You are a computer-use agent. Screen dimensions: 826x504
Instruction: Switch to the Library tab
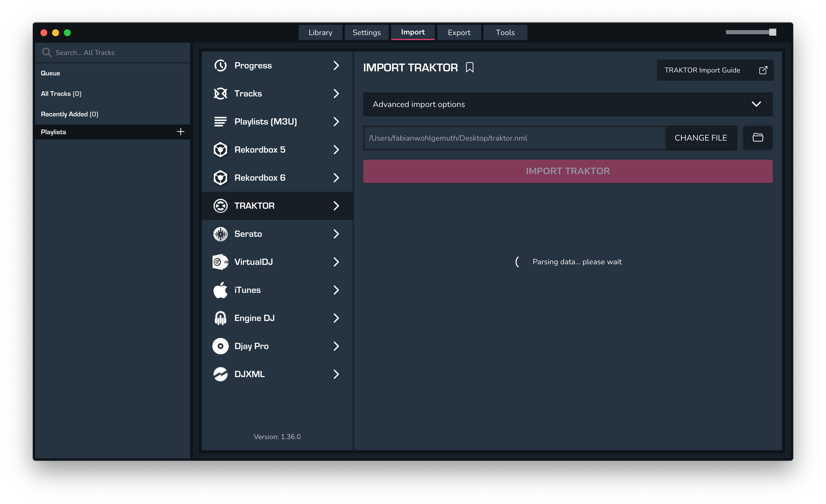320,32
